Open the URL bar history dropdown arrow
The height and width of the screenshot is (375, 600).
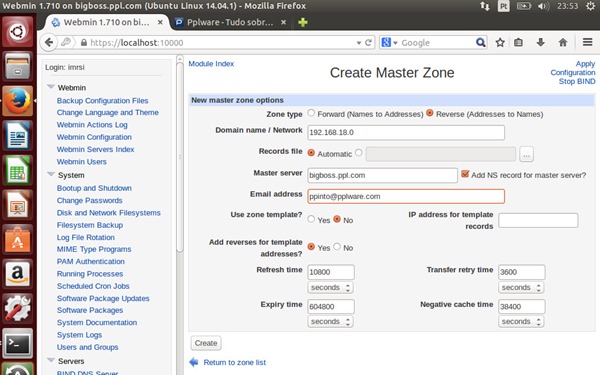(x=359, y=43)
